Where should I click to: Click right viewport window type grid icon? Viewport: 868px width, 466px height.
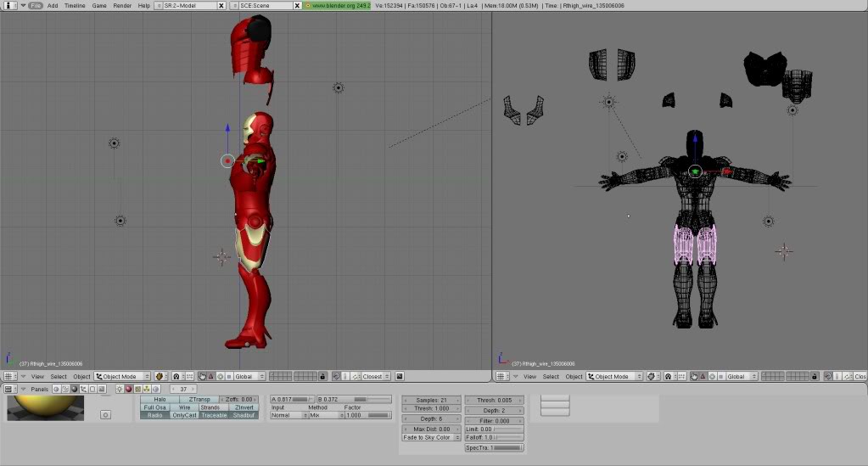[501, 376]
